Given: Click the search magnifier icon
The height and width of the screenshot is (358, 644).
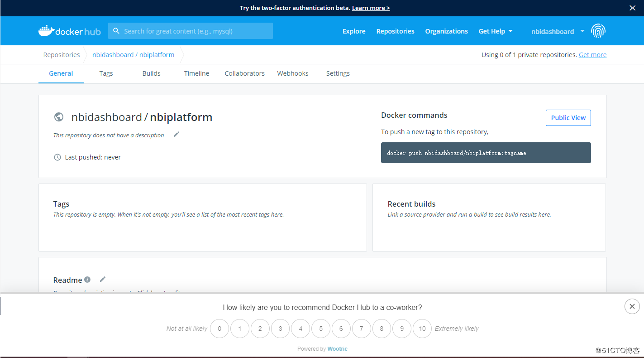Looking at the screenshot, I should pos(116,31).
